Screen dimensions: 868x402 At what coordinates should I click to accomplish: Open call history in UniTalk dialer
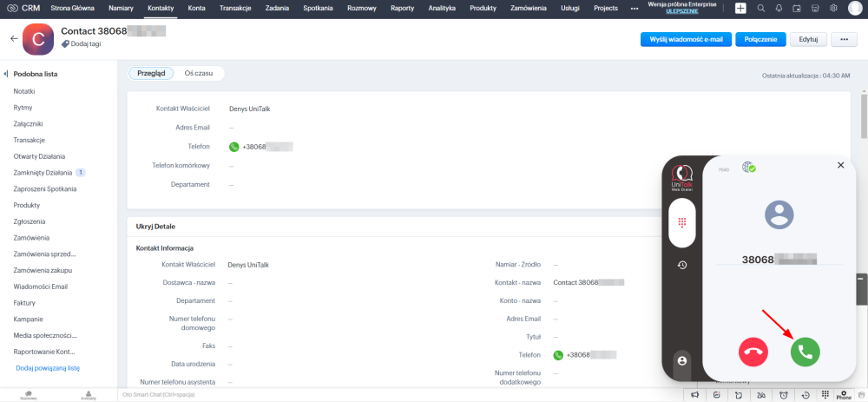coord(682,265)
